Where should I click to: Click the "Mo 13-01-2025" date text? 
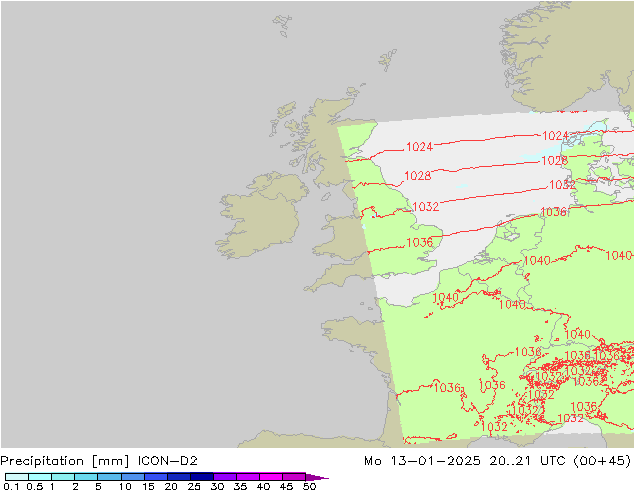(422, 460)
